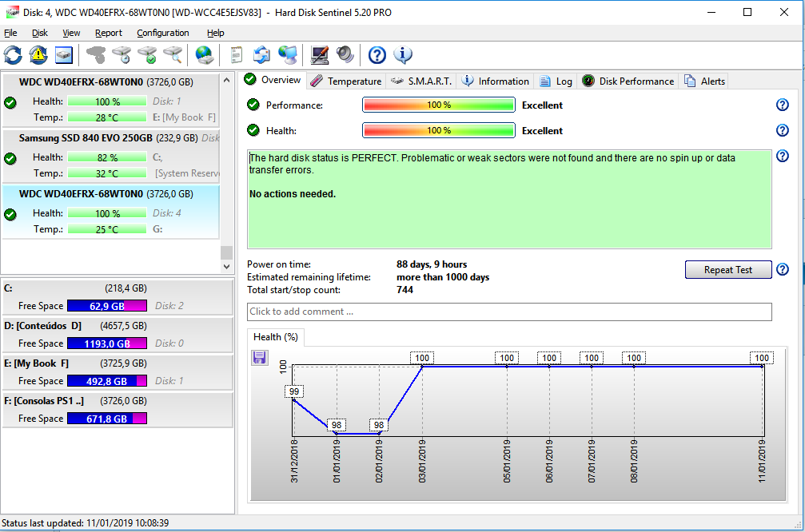Click the Health 100 % gradient bar
The width and height of the screenshot is (805, 532).
(x=438, y=130)
